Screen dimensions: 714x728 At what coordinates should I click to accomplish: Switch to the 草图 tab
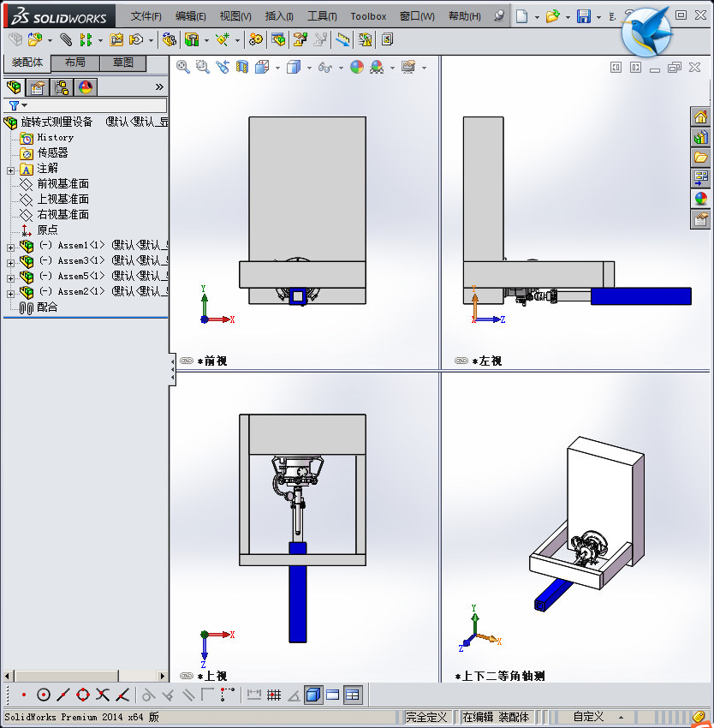click(x=123, y=63)
